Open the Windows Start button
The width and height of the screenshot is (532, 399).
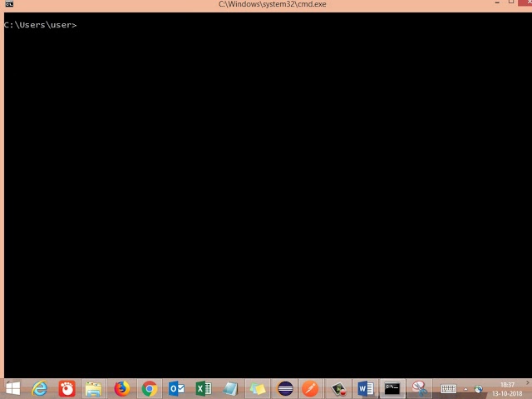tap(13, 388)
